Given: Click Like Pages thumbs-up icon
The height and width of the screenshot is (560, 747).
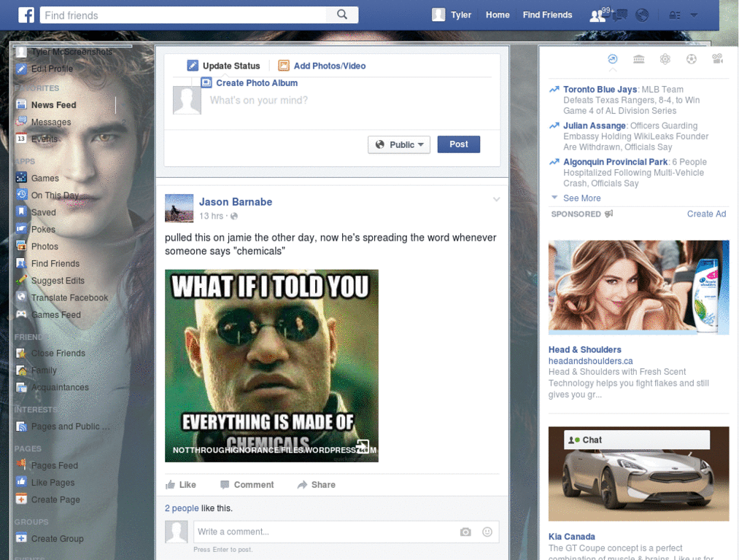Looking at the screenshot, I should click(x=21, y=482).
